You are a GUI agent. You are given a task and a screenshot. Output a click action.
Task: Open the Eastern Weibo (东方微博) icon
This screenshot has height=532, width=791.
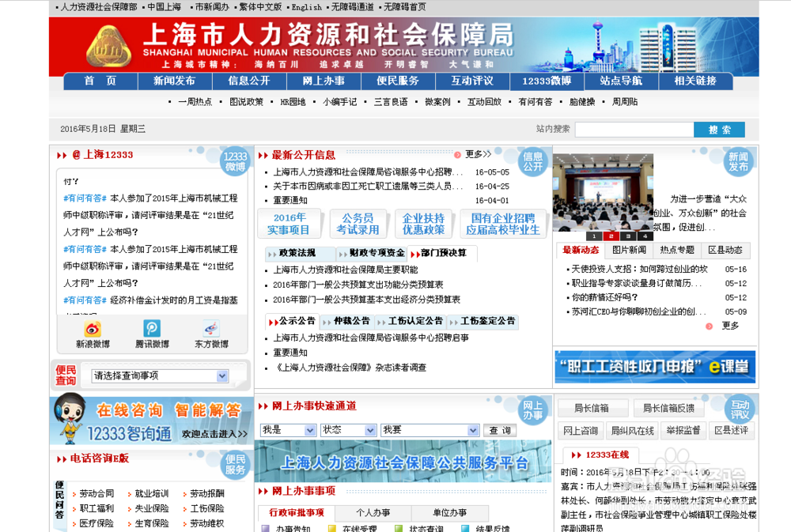tap(210, 328)
